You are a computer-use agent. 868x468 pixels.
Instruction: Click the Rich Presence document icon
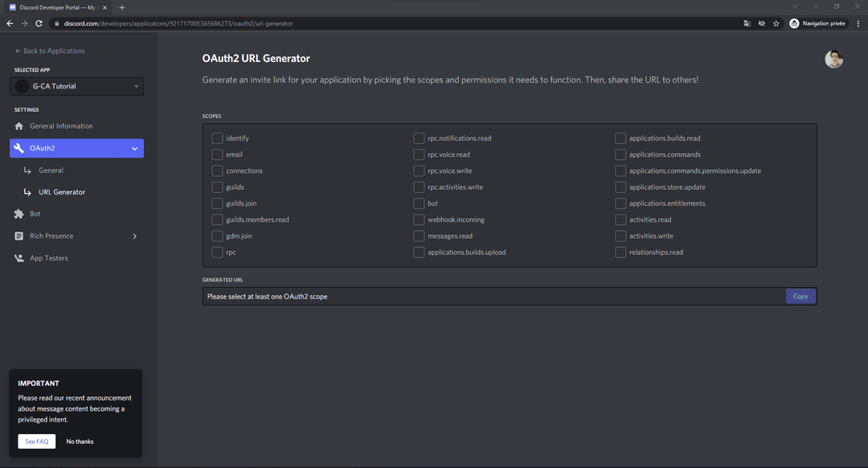pos(18,236)
